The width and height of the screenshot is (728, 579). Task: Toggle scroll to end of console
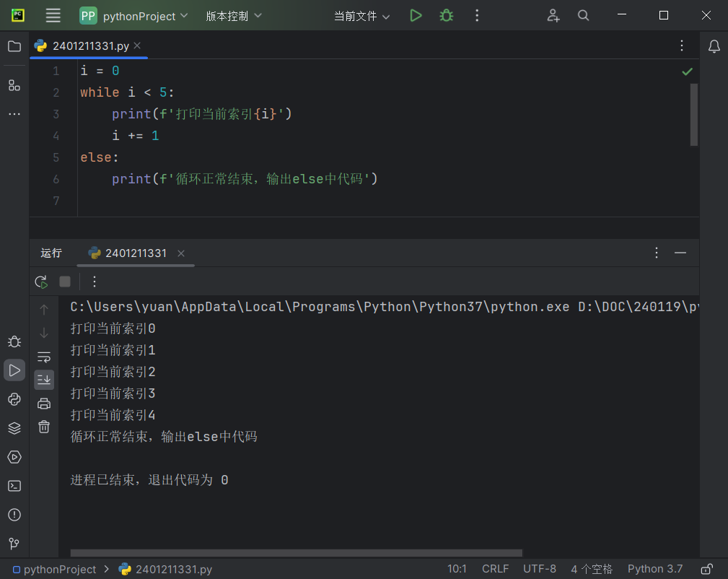click(44, 380)
